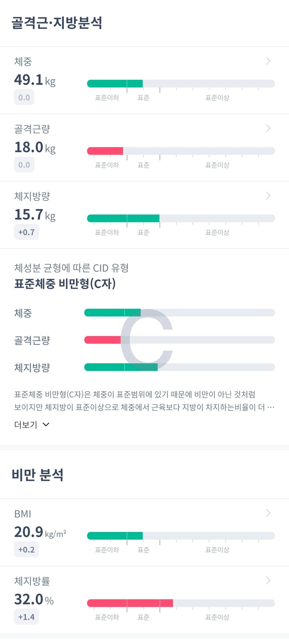
Task: Tap the 0.0 change badge under 체중
Action: tap(24, 97)
